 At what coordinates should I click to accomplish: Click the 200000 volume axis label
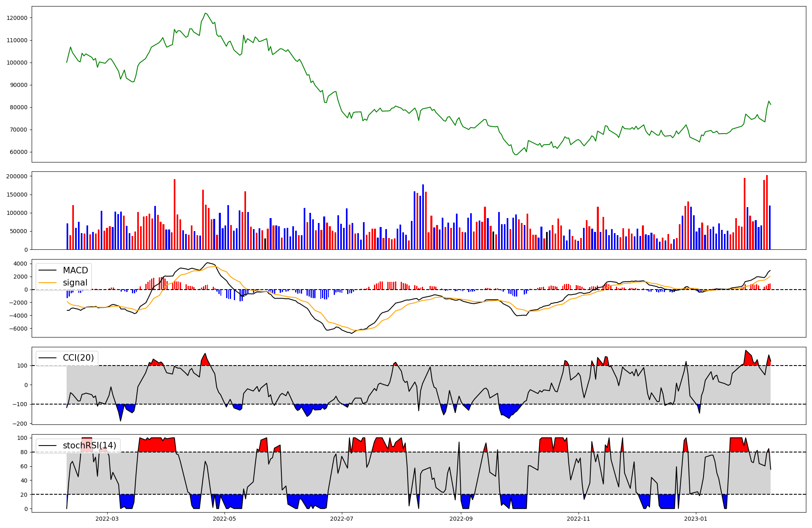[17, 176]
